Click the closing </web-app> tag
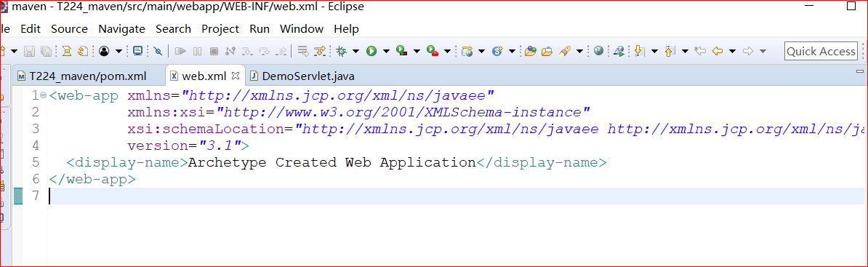This screenshot has height=267, width=868. (92, 180)
